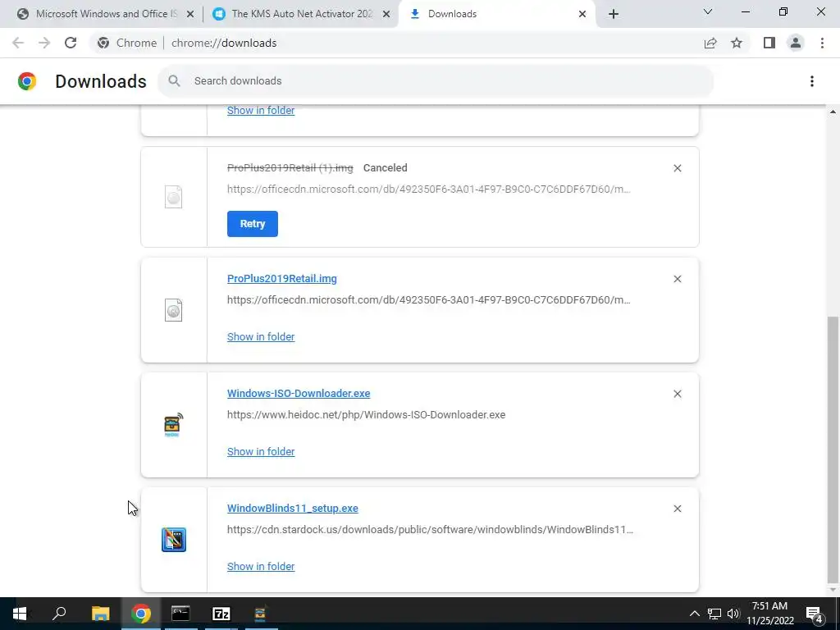Reload the downloads page
This screenshot has height=630, width=840.
[x=71, y=43]
